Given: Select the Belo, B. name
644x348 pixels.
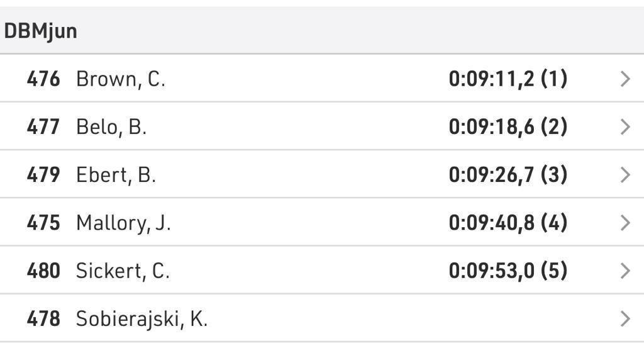Looking at the screenshot, I should [111, 127].
